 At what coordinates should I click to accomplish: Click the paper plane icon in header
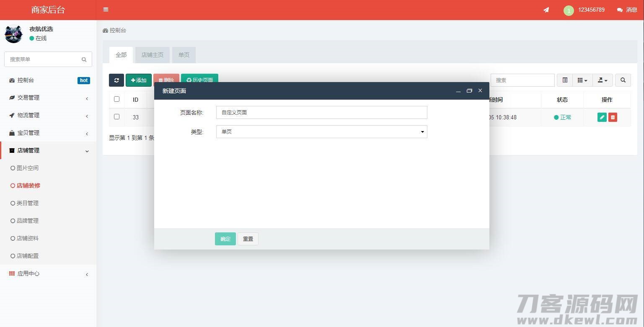tap(546, 10)
